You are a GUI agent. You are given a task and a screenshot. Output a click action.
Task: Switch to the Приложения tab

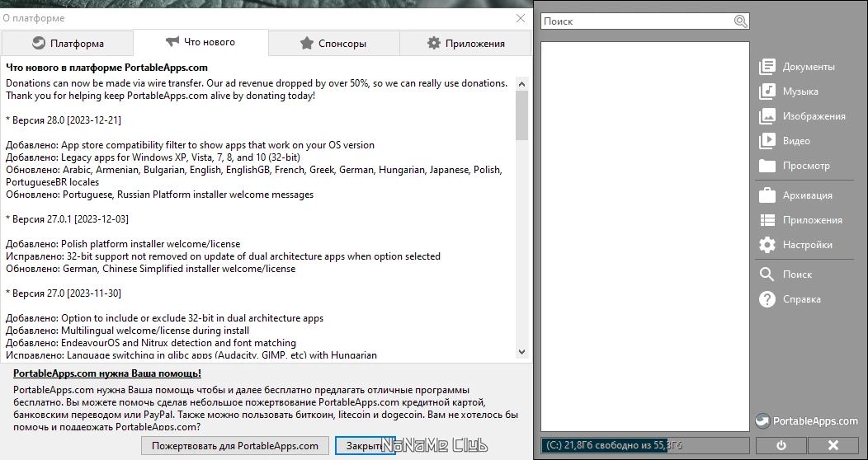tap(465, 43)
